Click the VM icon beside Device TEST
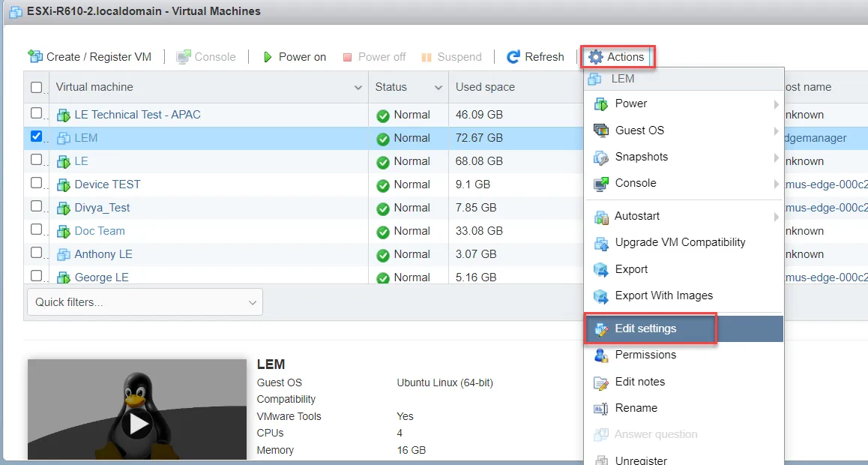 (64, 185)
